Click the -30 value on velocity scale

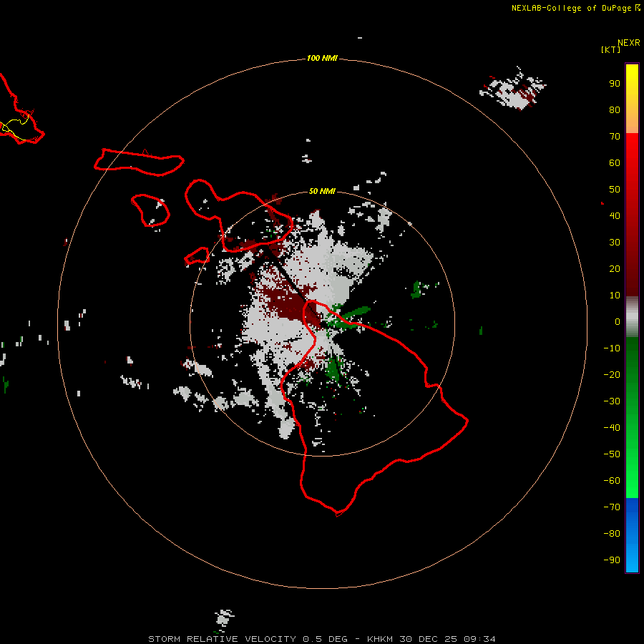(x=612, y=401)
